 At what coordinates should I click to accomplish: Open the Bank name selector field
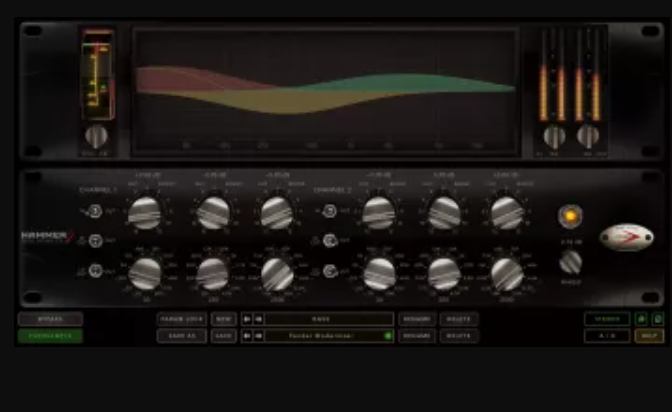(329, 319)
